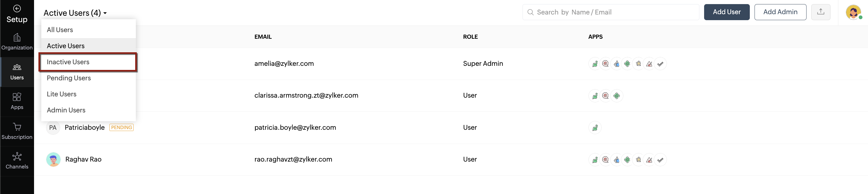
Task: Open the Subscription cart icon
Action: coord(17,127)
